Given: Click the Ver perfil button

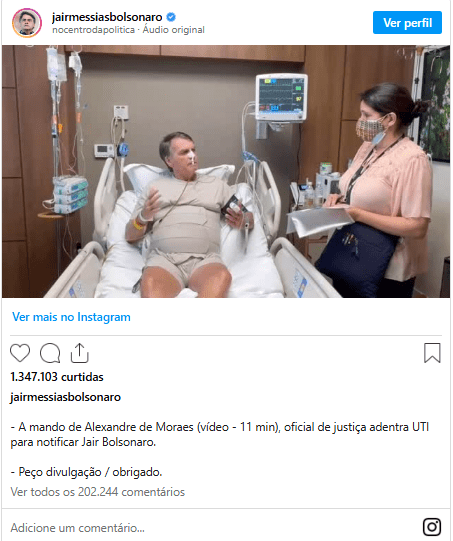Looking at the screenshot, I should tap(407, 23).
